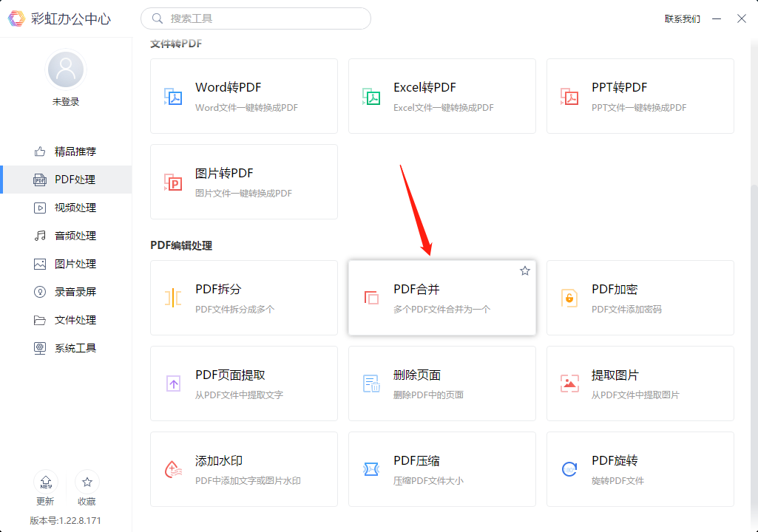Open 删除页面 tool title
This screenshot has width=758, height=532.
point(417,375)
